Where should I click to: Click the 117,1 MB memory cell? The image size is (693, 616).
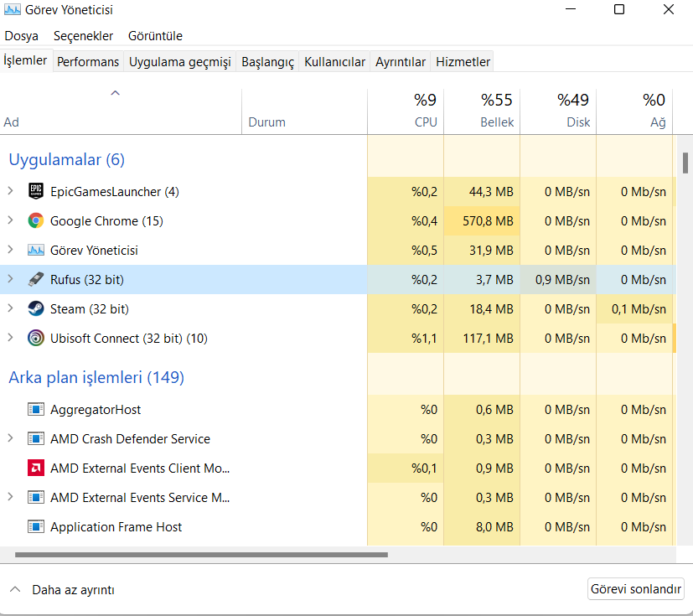(482, 339)
